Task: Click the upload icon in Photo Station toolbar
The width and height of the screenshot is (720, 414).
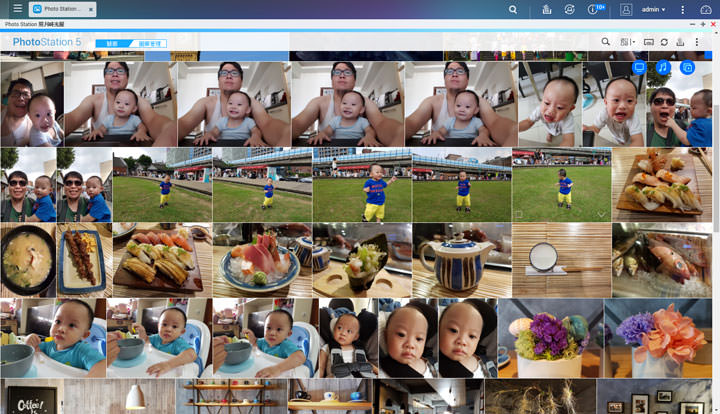Action: [680, 42]
